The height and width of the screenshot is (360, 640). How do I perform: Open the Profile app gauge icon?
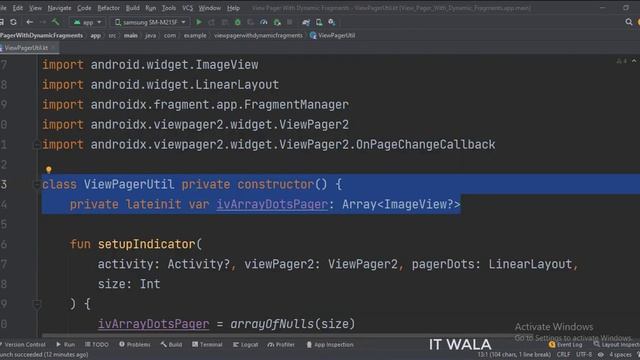coord(264,22)
